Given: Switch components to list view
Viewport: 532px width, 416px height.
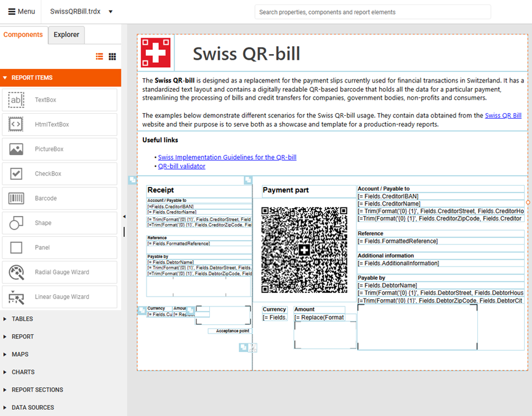Looking at the screenshot, I should pos(99,57).
